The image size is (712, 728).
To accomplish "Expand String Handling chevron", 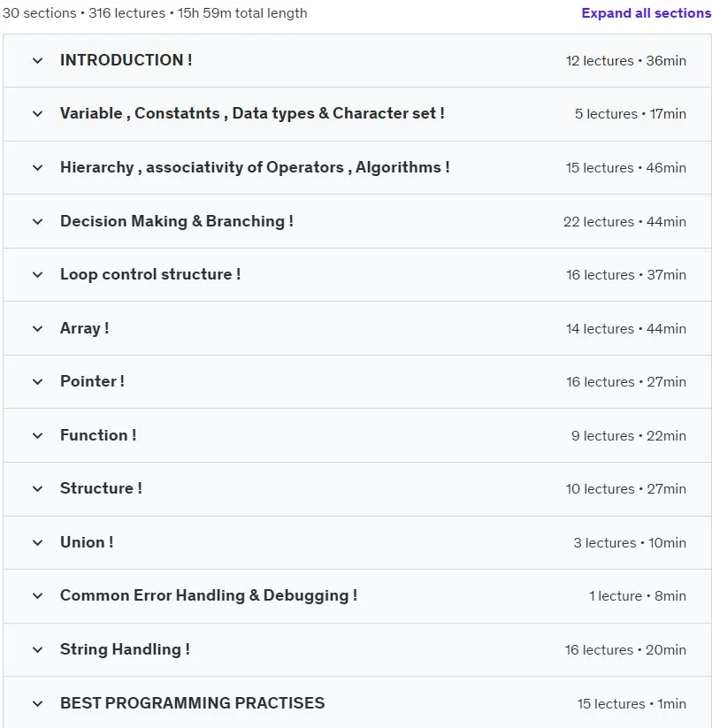I will 38,649.
